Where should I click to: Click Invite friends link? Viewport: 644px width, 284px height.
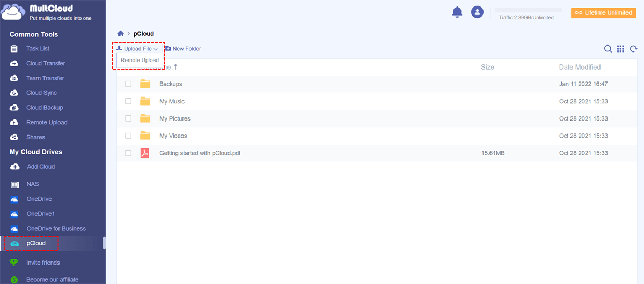pyautogui.click(x=43, y=263)
